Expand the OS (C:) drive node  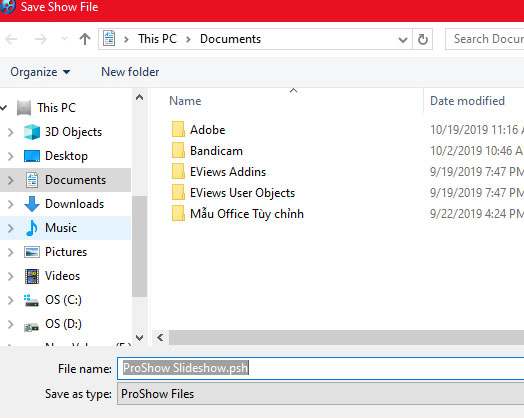tap(11, 301)
